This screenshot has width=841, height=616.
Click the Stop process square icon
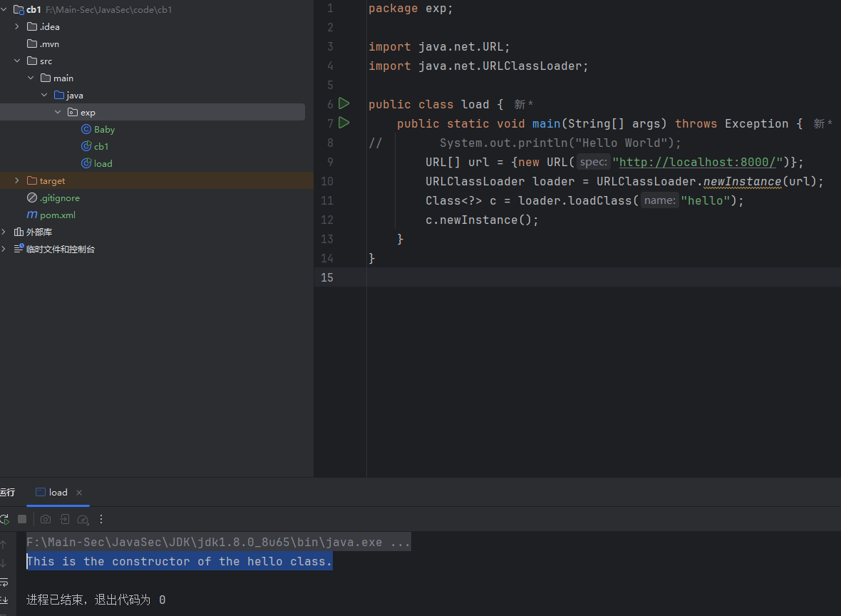(22, 519)
